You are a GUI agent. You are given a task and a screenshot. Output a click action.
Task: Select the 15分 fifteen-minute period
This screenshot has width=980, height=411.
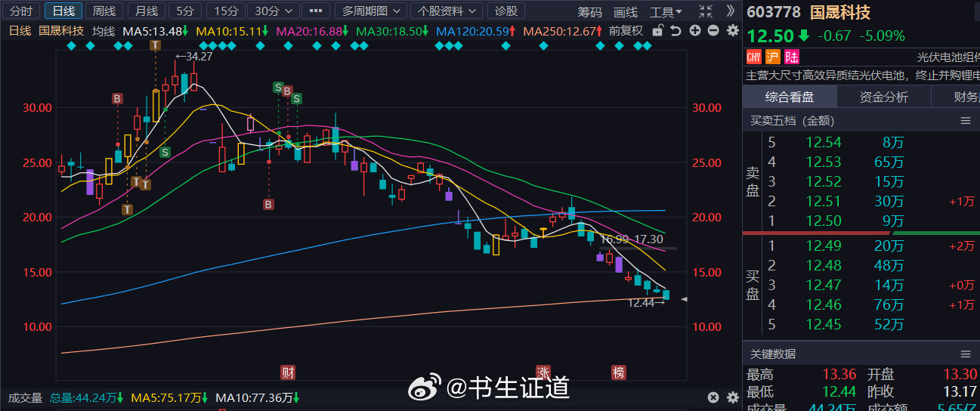tap(225, 11)
